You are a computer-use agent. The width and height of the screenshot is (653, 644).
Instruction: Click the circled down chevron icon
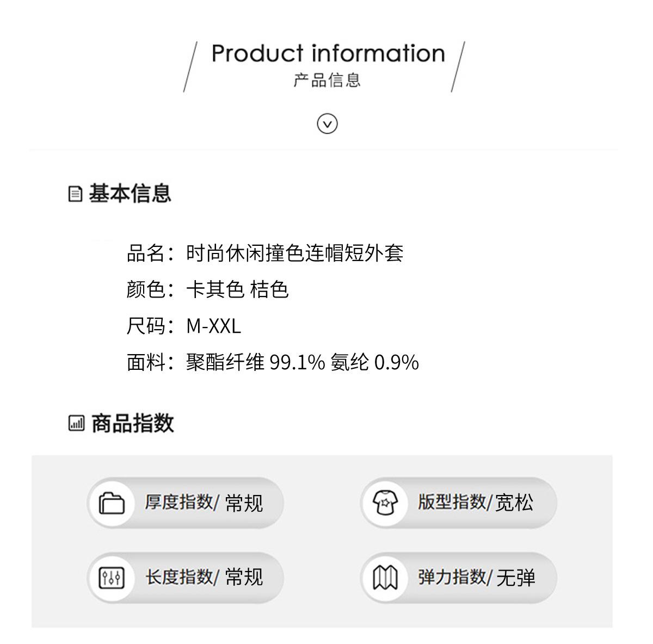click(x=327, y=124)
